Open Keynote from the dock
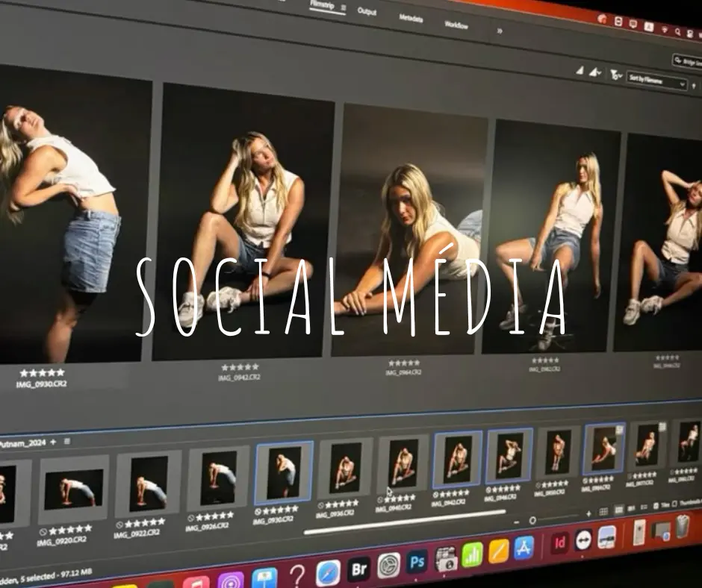 tap(264, 579)
